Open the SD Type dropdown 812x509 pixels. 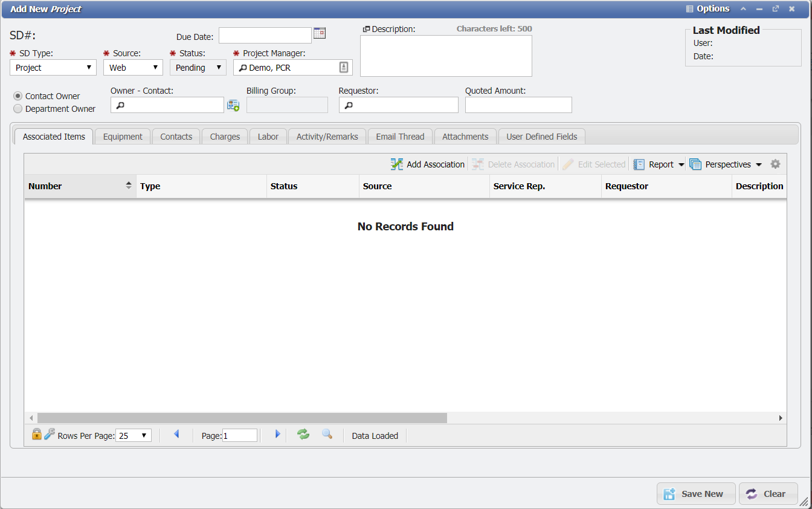pyautogui.click(x=88, y=67)
